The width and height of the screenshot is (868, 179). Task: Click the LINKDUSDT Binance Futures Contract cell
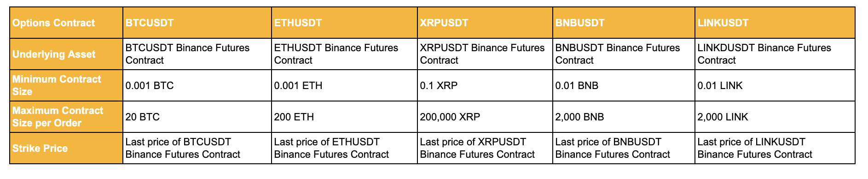tap(775, 54)
